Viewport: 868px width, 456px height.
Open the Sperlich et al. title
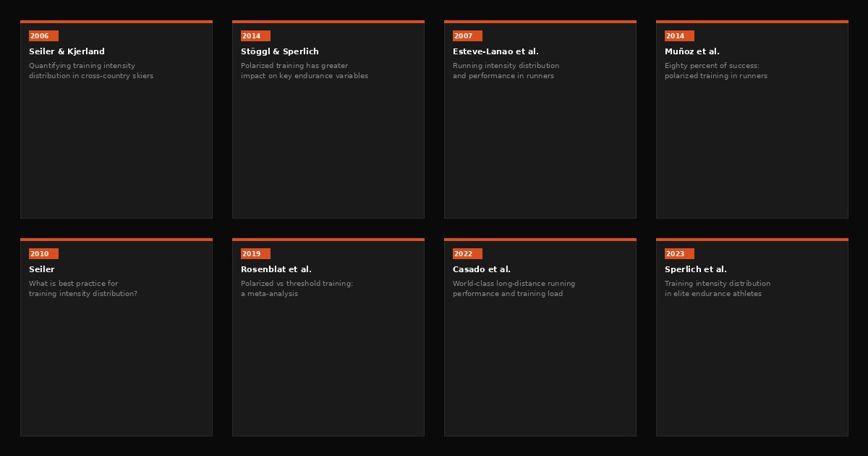pos(695,269)
